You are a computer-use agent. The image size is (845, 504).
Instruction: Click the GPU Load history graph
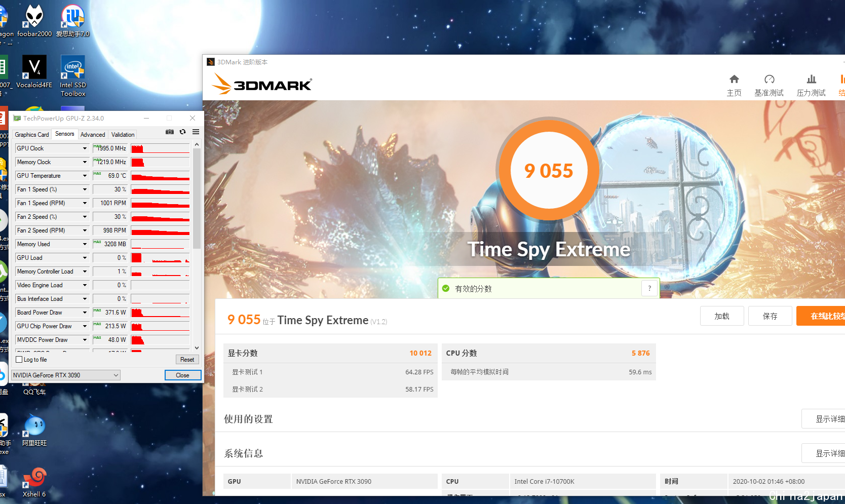coord(160,258)
